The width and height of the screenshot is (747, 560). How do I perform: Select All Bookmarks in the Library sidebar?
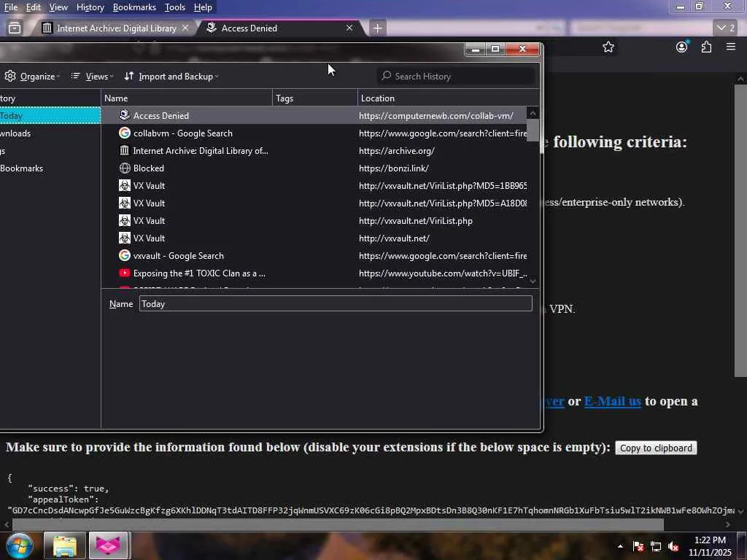click(x=50, y=168)
